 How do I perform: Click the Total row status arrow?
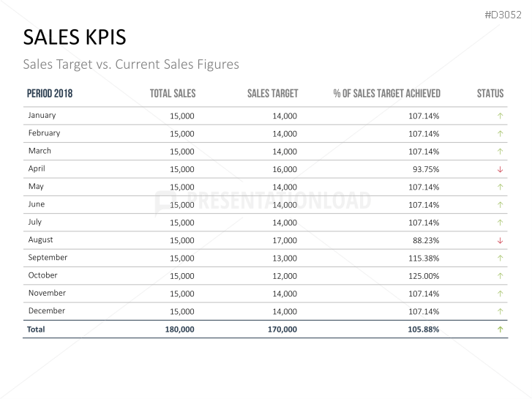pos(500,329)
